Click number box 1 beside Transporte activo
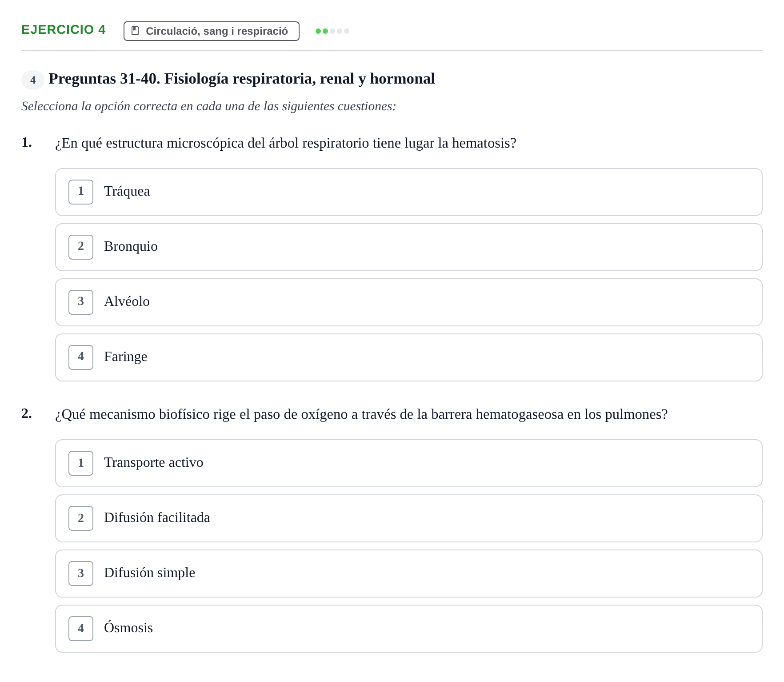784x682 pixels. [81, 463]
